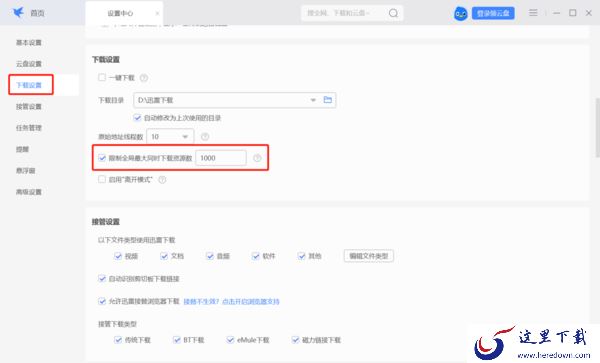The height and width of the screenshot is (363, 600).
Task: Click the 编辑文件类型 button
Action: 369,256
